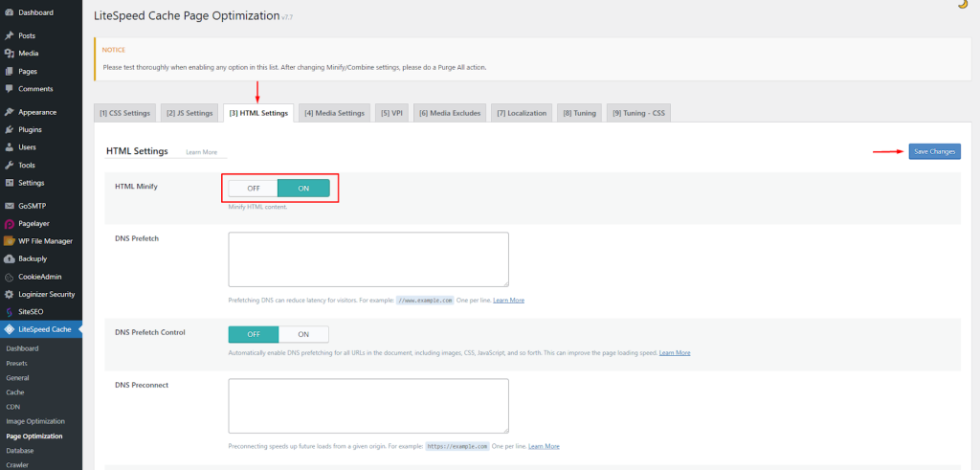Click inside the DNS Prefetch textarea
Image resolution: width=980 pixels, height=470 pixels.
368,259
